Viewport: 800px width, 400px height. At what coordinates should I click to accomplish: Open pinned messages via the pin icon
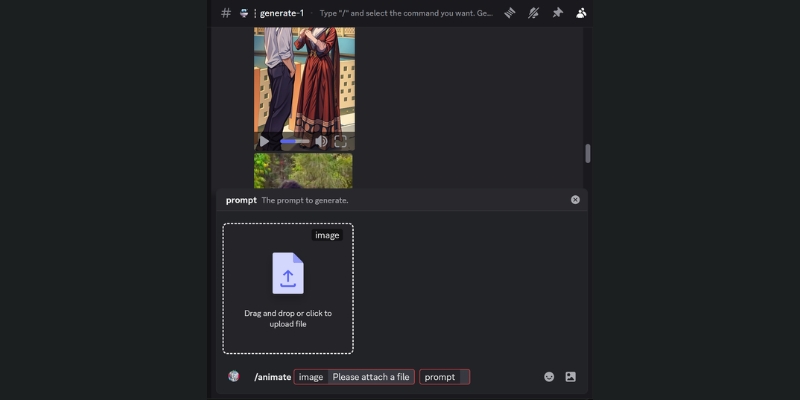point(557,13)
